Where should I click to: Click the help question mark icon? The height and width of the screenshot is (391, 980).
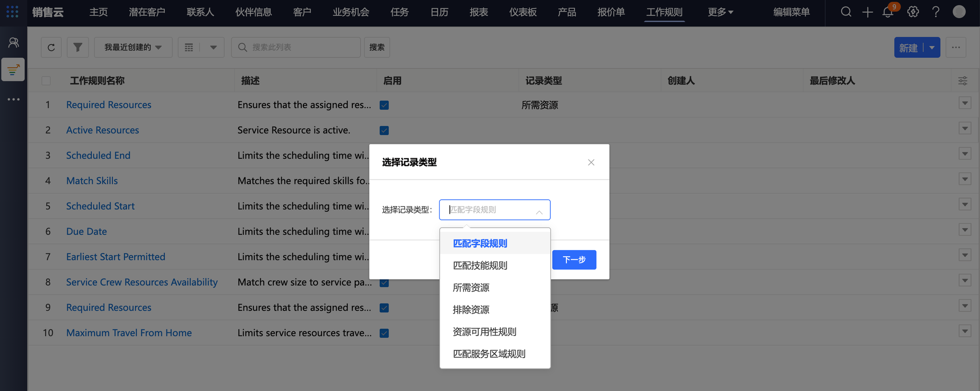pos(935,12)
